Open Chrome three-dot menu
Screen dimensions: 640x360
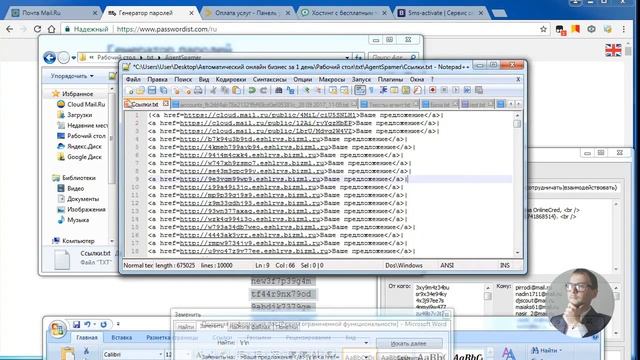coord(624,29)
